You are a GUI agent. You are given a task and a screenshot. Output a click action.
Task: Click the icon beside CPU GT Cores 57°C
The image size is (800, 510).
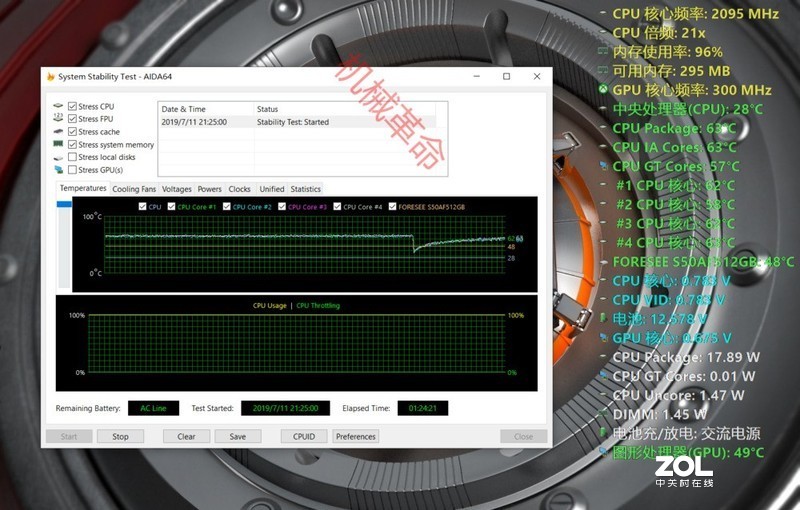604,166
